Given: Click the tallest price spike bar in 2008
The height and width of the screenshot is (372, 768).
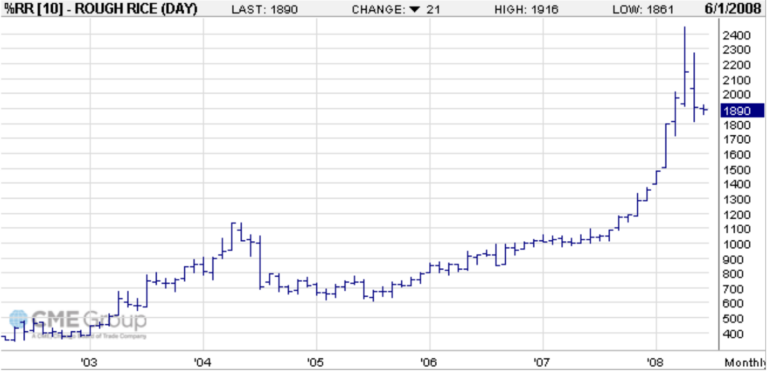Looking at the screenshot, I should tap(684, 66).
